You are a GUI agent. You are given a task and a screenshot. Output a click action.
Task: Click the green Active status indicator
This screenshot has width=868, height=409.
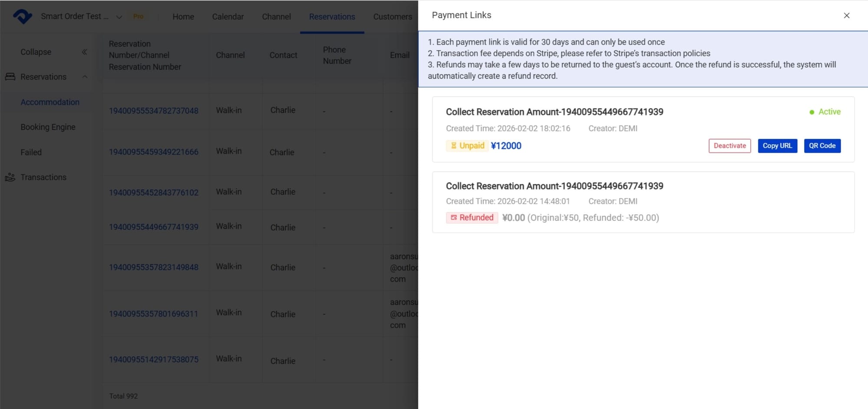click(x=812, y=112)
